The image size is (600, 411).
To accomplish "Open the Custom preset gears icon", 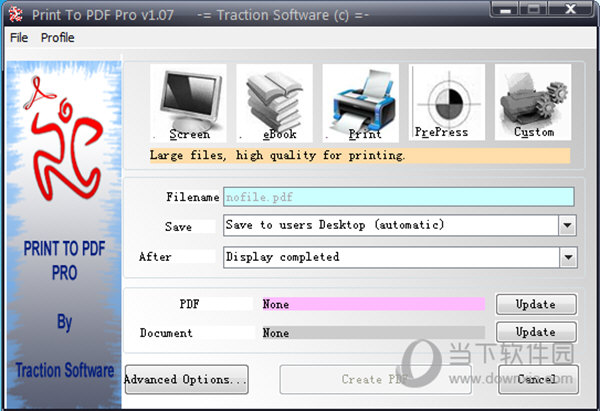I will [533, 102].
